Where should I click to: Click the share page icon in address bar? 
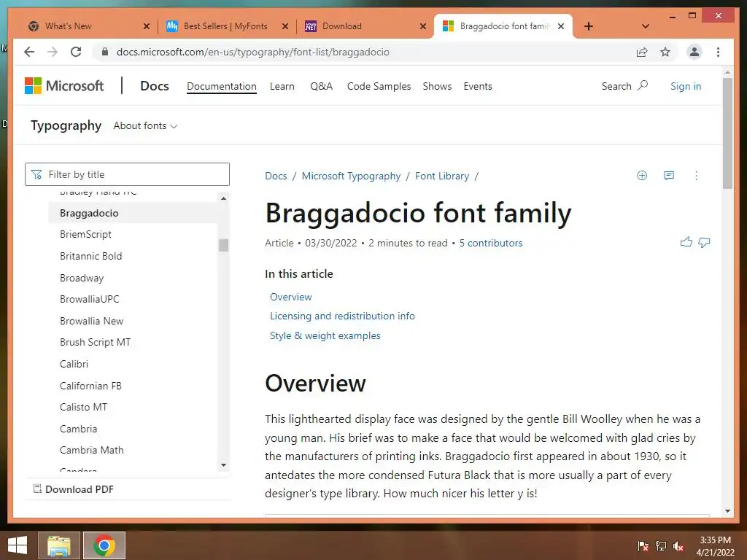pyautogui.click(x=642, y=52)
